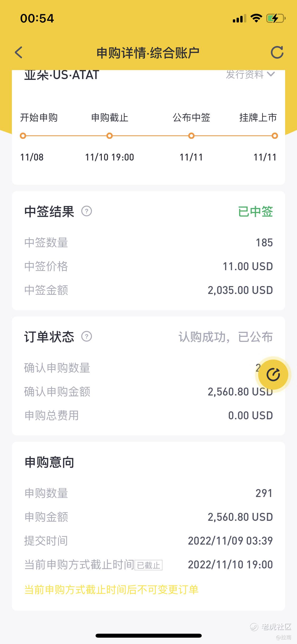Image resolution: width=297 pixels, height=644 pixels.
Task: Tap the cellular signal bars icon
Action: tap(239, 19)
